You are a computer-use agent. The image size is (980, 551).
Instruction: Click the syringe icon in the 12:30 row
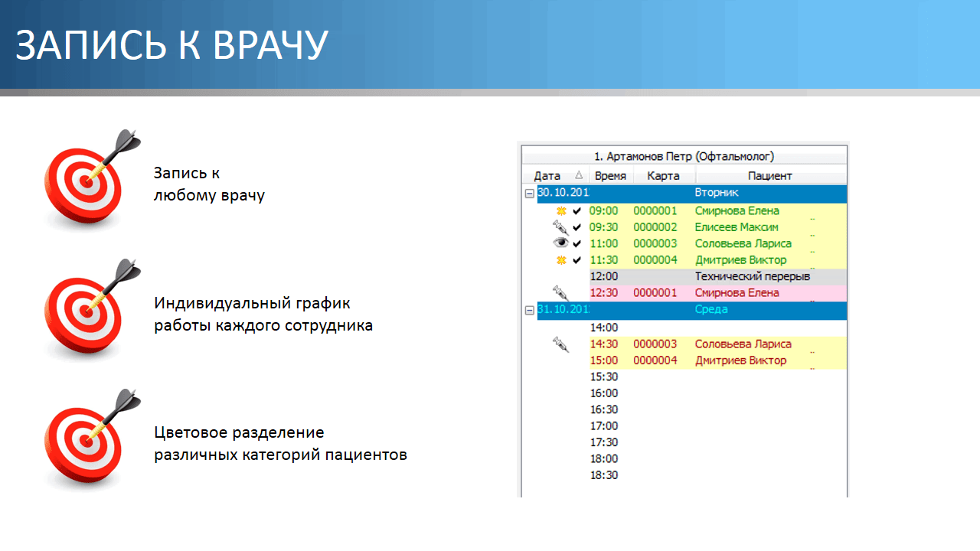point(561,292)
